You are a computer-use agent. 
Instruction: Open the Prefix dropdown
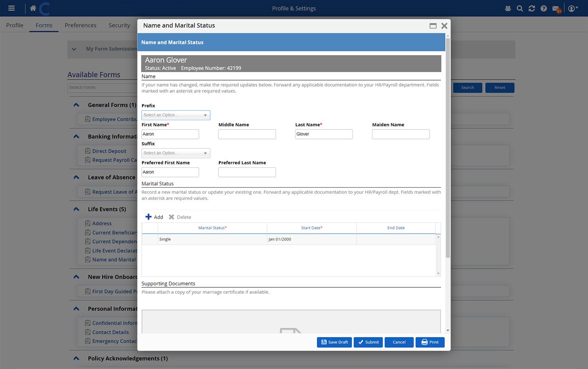click(x=176, y=115)
